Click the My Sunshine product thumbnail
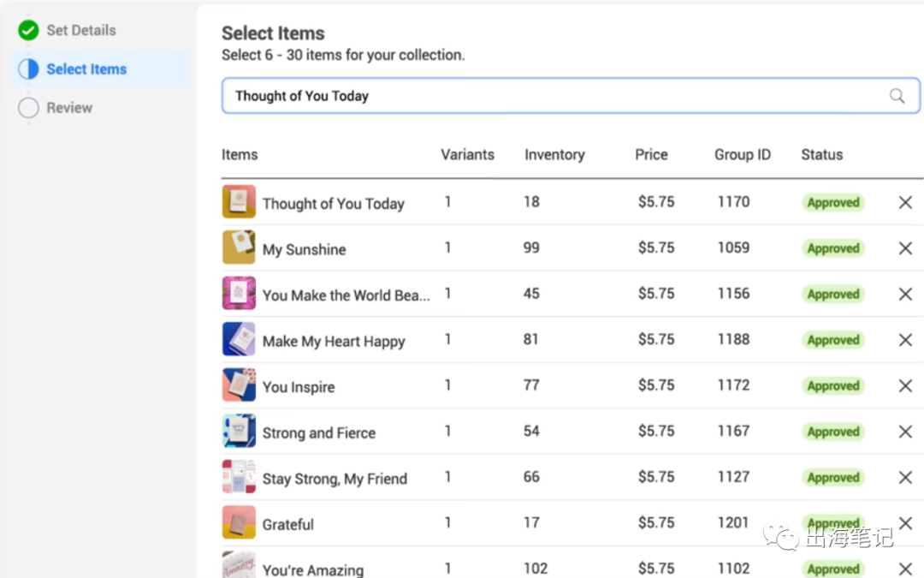Screen dimensions: 924x578 pos(239,247)
